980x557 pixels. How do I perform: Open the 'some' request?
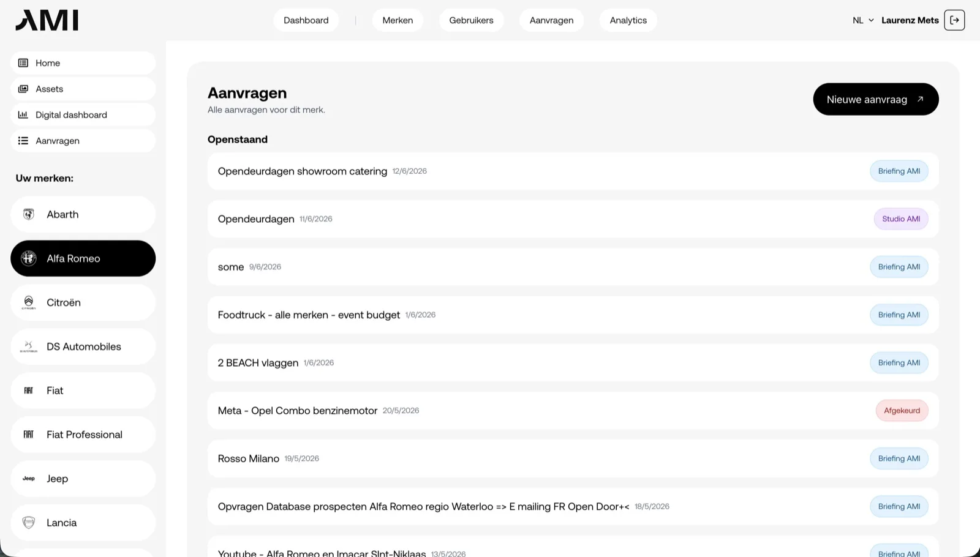(x=573, y=267)
